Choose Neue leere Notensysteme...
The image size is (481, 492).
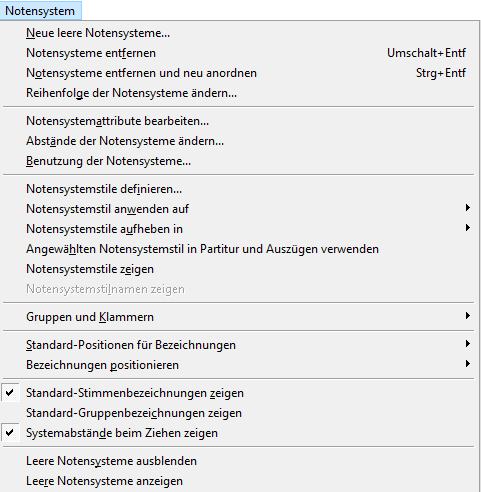pyautogui.click(x=239, y=33)
